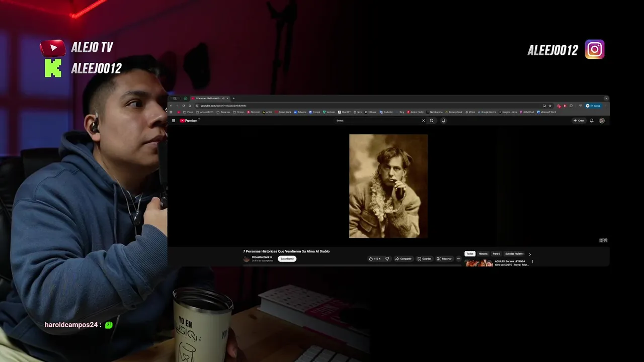The image size is (644, 362).
Task: Open the WhatsApp pinned tab
Action: coord(186,98)
